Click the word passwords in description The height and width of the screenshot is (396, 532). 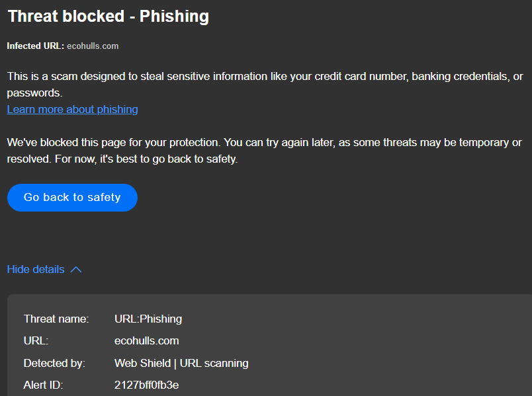pos(34,93)
